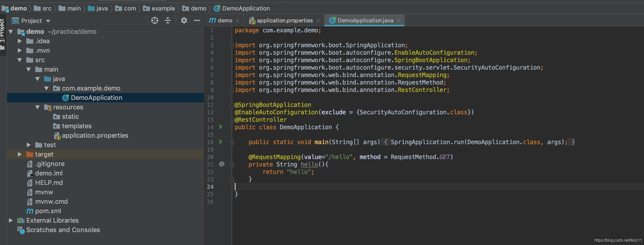Screen dimensions: 644x245
Task: Click application.properties file icon in tree
Action: tap(57, 135)
